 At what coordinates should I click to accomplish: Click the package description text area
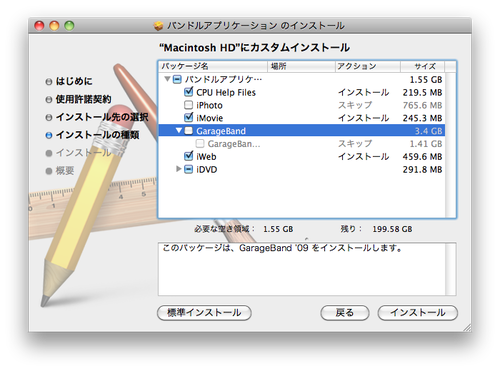tap(302, 269)
